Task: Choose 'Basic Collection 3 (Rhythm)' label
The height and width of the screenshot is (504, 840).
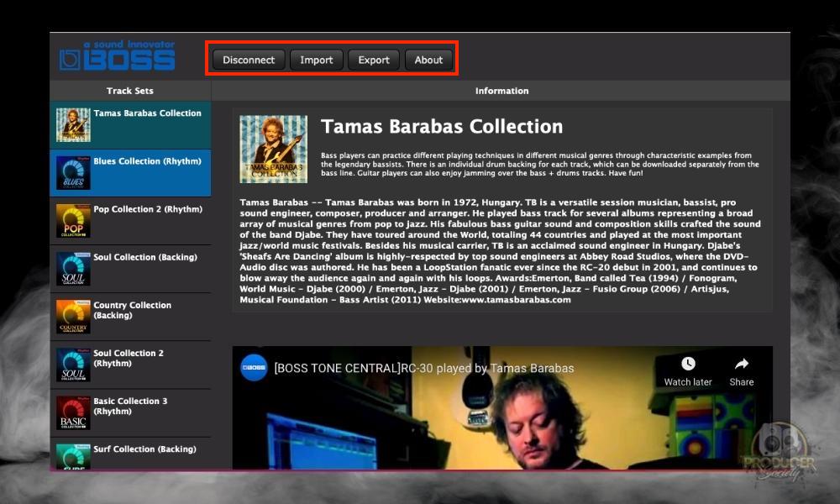Action: (130, 406)
